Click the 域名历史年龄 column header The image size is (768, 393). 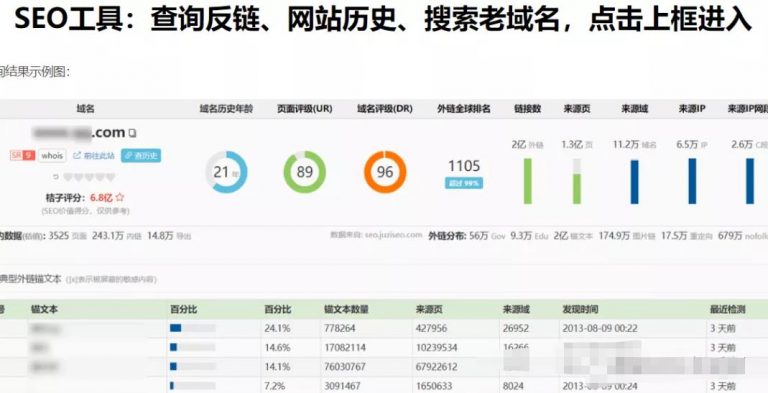click(x=226, y=109)
